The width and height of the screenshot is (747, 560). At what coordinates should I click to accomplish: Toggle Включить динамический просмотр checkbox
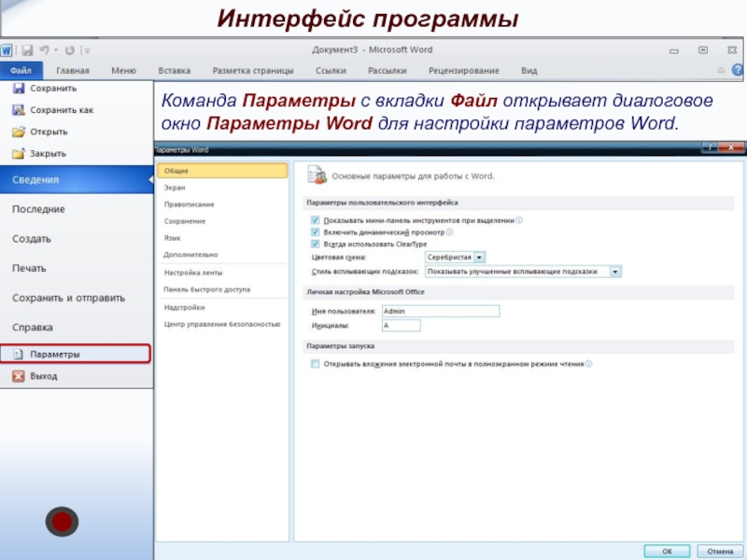click(x=316, y=231)
